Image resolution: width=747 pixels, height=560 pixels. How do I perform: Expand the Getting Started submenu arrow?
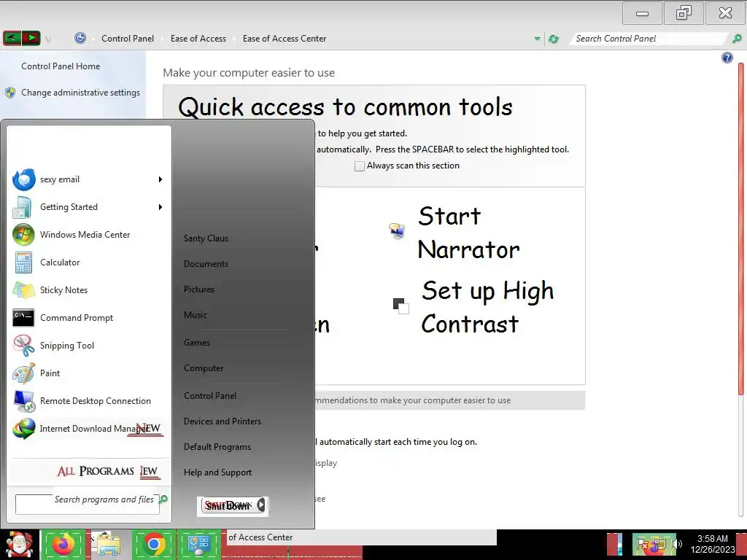pyautogui.click(x=160, y=207)
